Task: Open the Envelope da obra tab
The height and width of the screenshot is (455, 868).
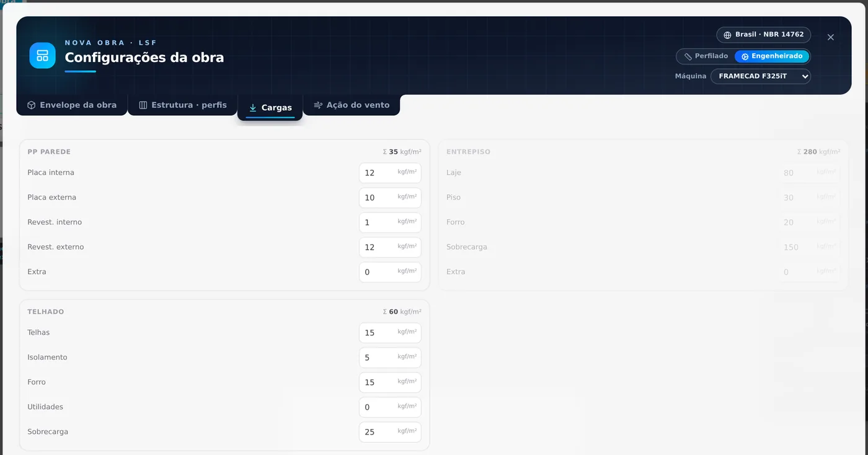Action: 72,105
